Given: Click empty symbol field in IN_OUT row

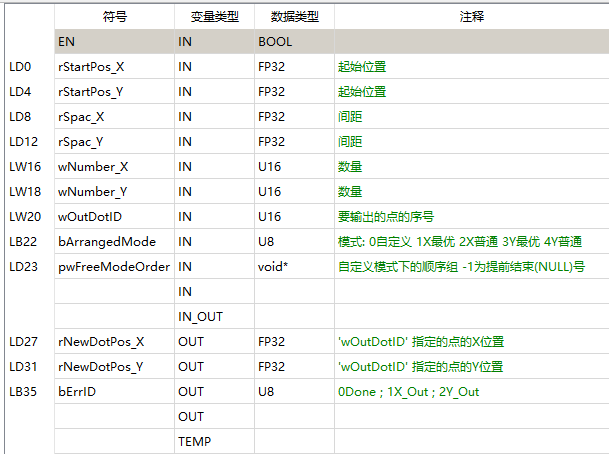Looking at the screenshot, I should [x=115, y=316].
